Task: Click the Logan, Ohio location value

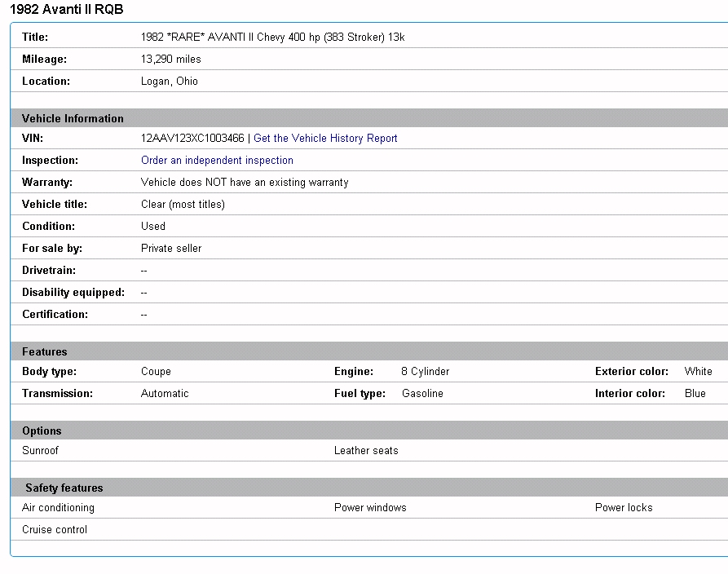Action: click(170, 82)
